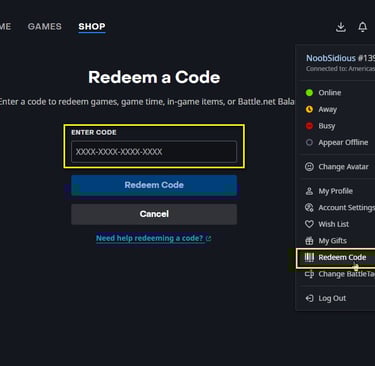375x366 pixels.
Task: Click the Enter Code input field
Action: coord(154,152)
